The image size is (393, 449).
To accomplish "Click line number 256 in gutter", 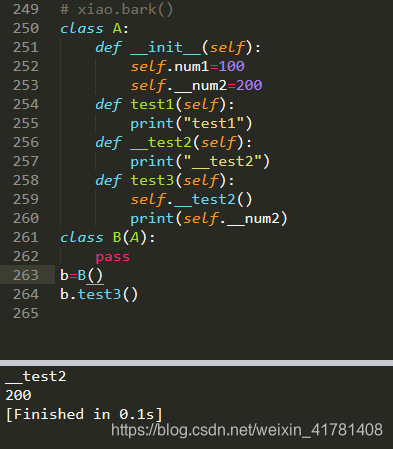I will tap(26, 142).
